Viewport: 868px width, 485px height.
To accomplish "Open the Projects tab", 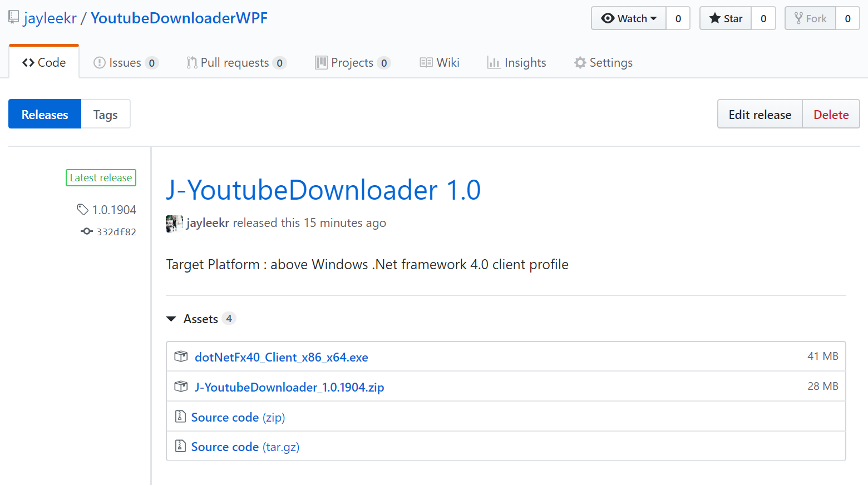I will [x=353, y=62].
